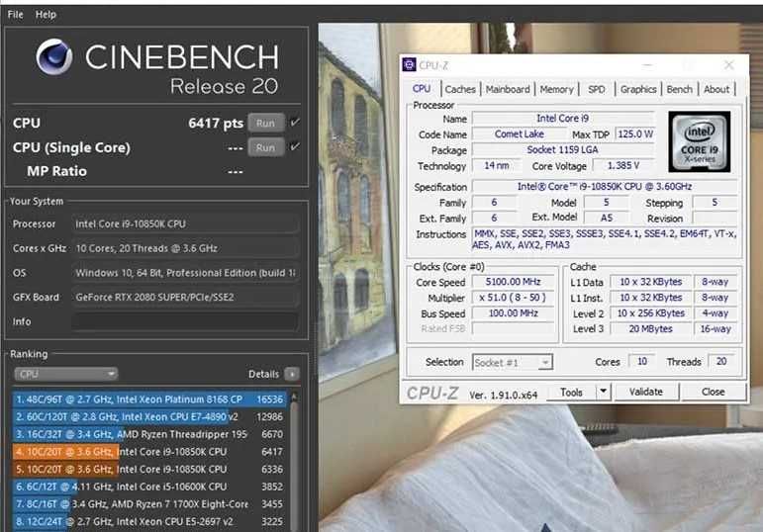Screen dimensions: 763x532
Task: Open the Tools dropdown arrow in CPU-Z
Action: pyautogui.click(x=604, y=392)
